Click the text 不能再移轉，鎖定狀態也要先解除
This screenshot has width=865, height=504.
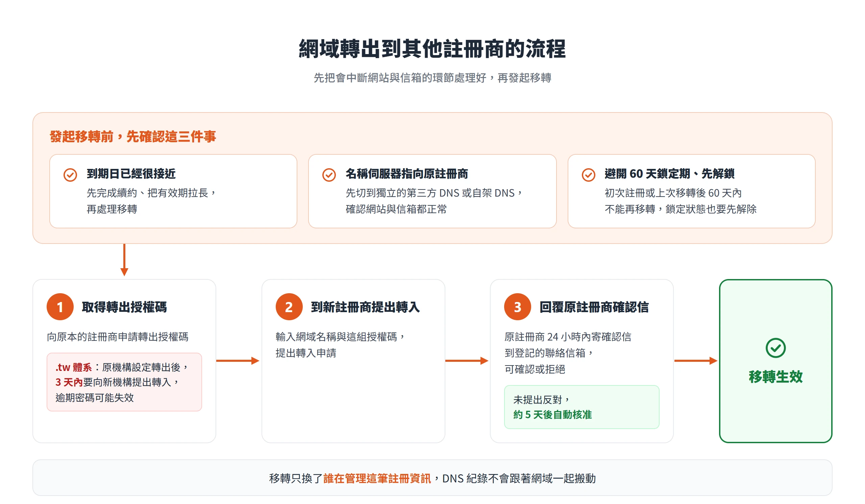681,209
